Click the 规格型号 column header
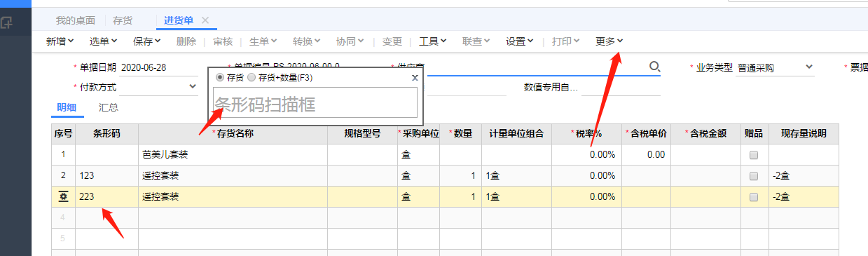This screenshot has width=868, height=256. coord(362,133)
